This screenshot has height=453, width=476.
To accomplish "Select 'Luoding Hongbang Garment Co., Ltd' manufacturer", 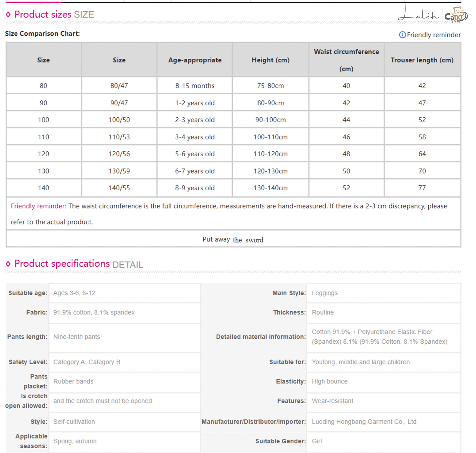I will [x=364, y=422].
